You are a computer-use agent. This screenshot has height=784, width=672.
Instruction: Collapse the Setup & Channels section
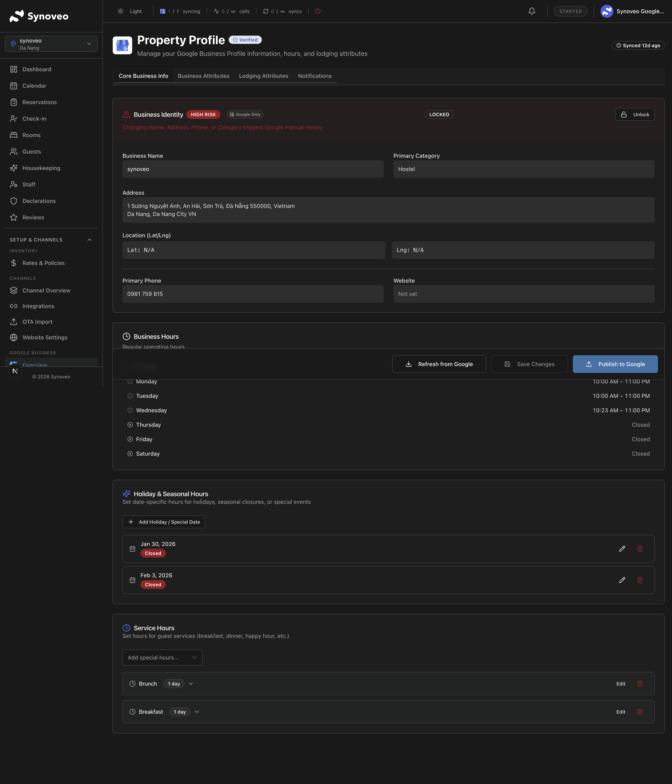(x=90, y=239)
